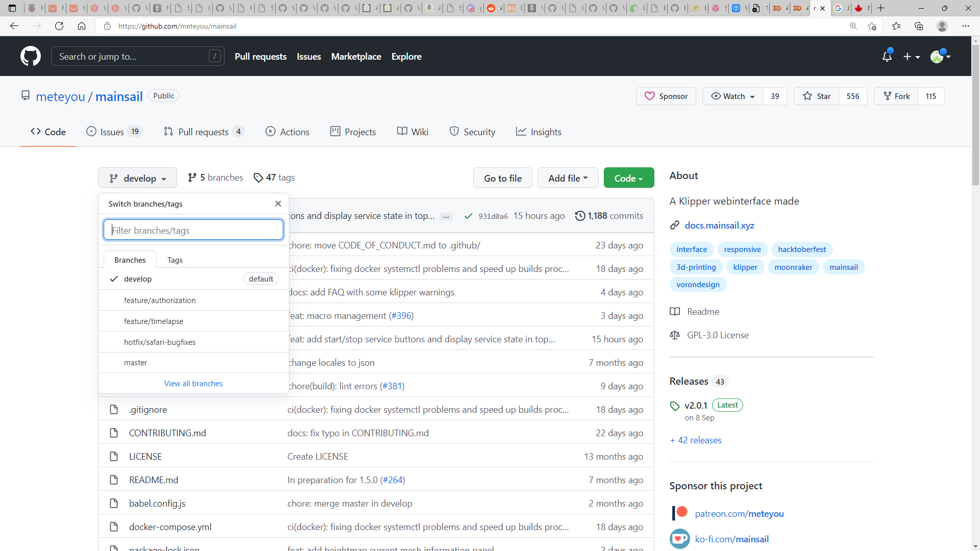This screenshot has width=980, height=551.
Task: Select the develop branch entry
Action: [x=193, y=279]
